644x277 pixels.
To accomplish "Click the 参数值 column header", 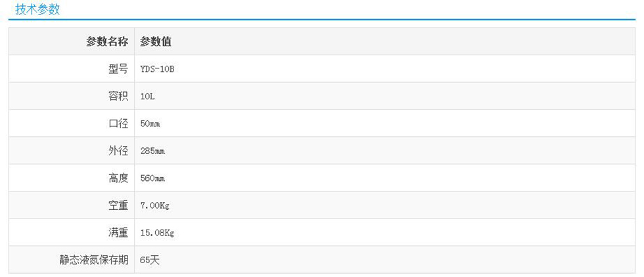I will click(x=156, y=41).
